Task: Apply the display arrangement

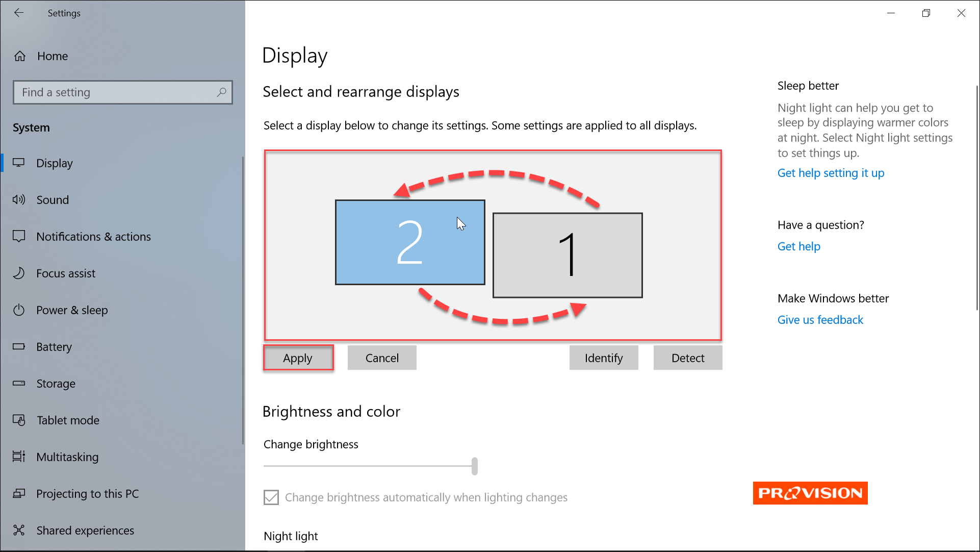Action: 298,358
